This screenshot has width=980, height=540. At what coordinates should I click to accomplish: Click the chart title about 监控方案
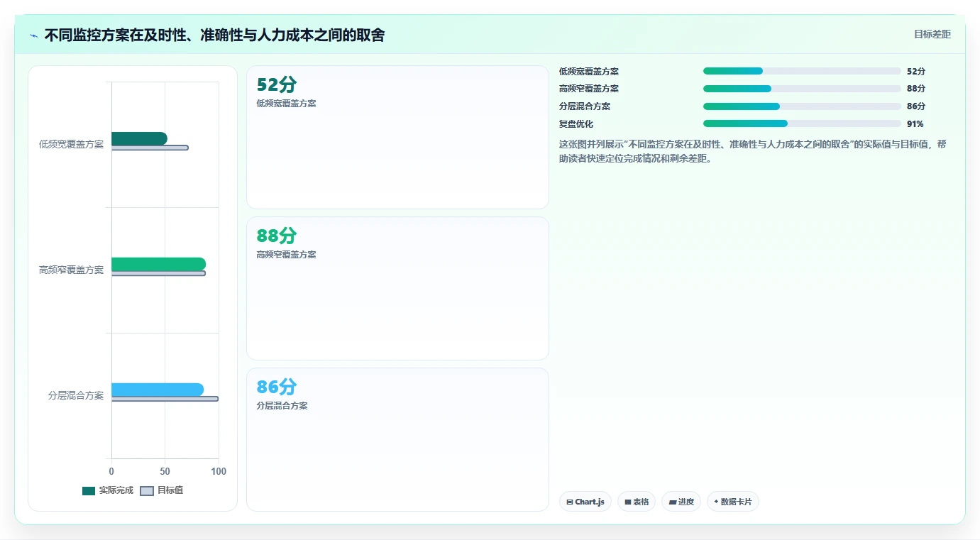pos(214,35)
